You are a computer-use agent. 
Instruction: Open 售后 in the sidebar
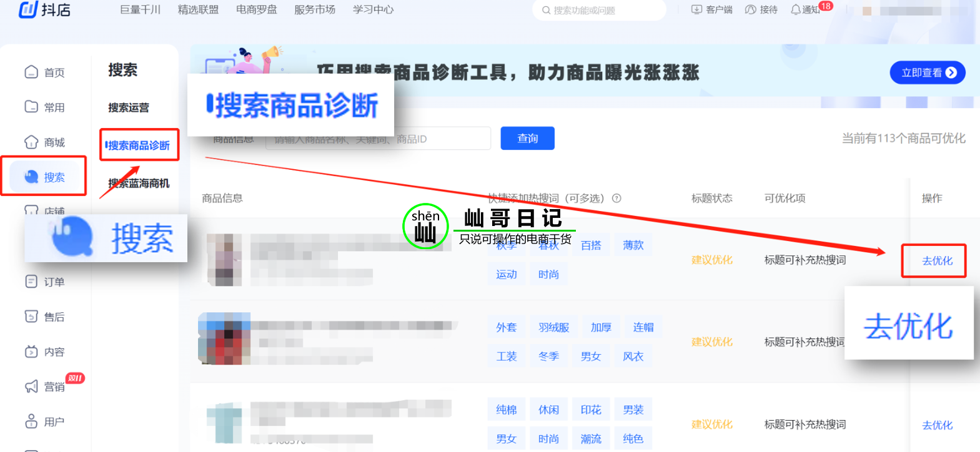pyautogui.click(x=44, y=317)
